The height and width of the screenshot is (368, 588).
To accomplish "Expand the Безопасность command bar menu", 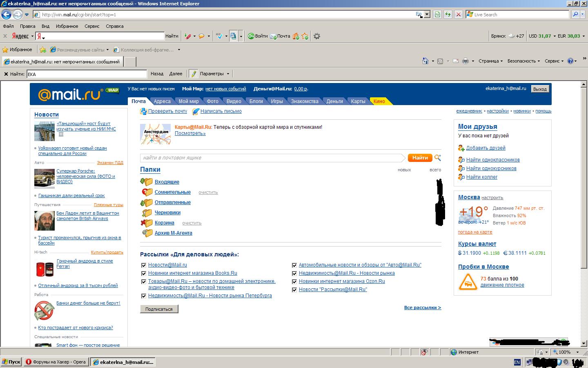I will [524, 61].
